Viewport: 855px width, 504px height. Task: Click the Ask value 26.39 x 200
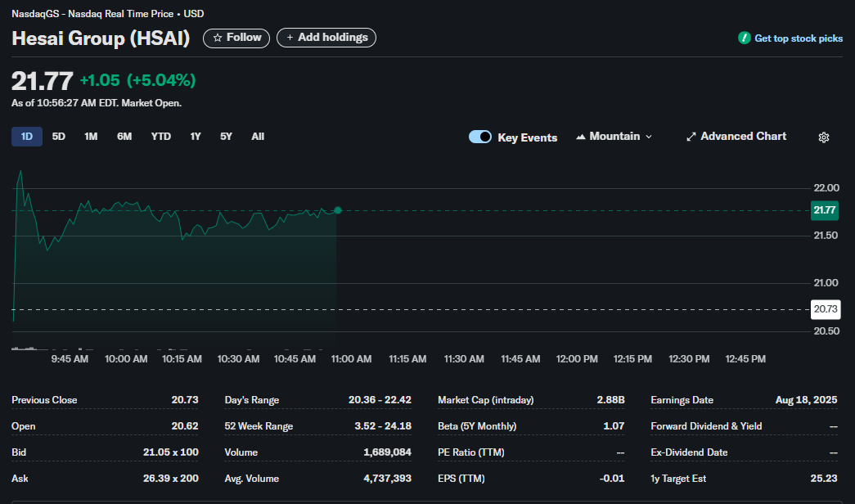(x=171, y=479)
